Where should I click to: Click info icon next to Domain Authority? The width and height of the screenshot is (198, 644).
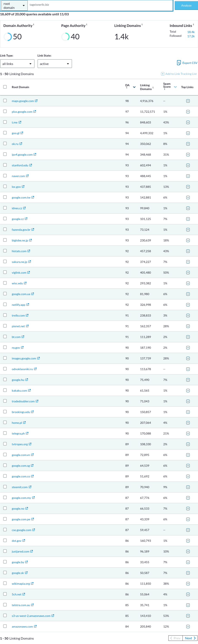point(34,24)
